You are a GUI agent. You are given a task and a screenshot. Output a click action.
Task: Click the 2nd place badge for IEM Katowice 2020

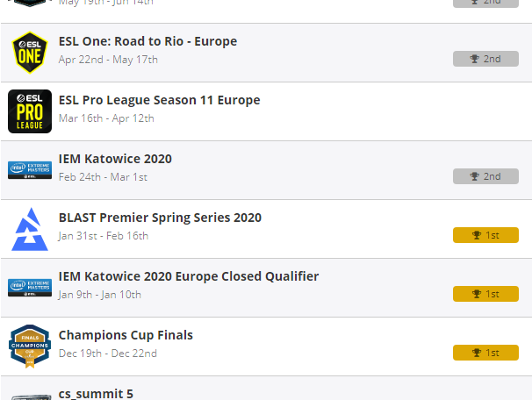[485, 176]
